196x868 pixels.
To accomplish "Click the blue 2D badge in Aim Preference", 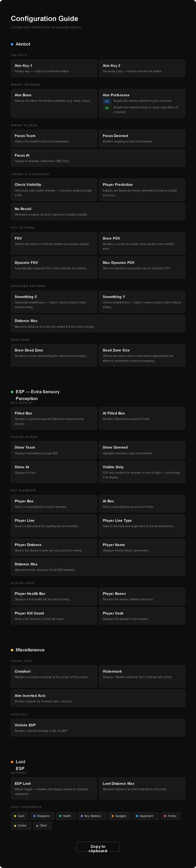I will pyautogui.click(x=107, y=101).
